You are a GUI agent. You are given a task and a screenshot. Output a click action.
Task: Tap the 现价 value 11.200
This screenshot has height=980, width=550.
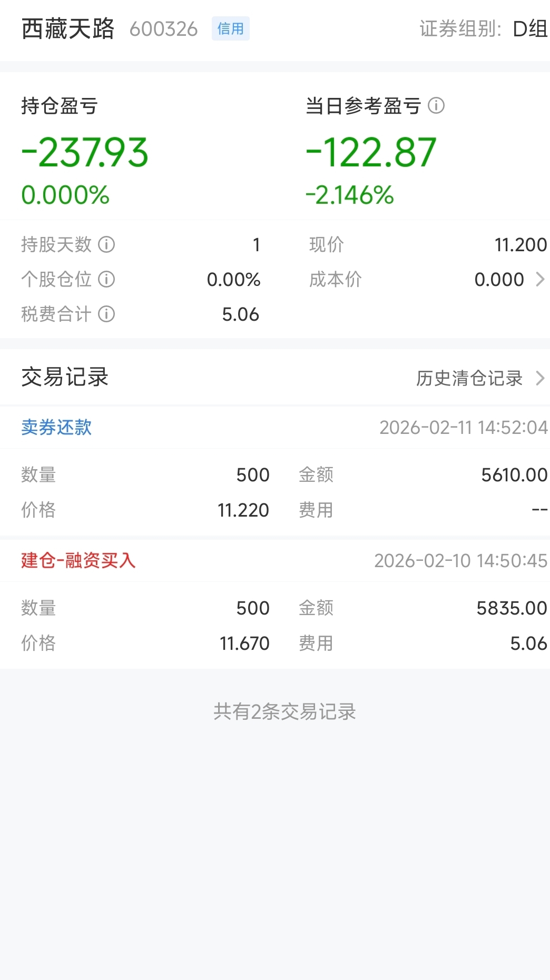pyautogui.click(x=520, y=244)
